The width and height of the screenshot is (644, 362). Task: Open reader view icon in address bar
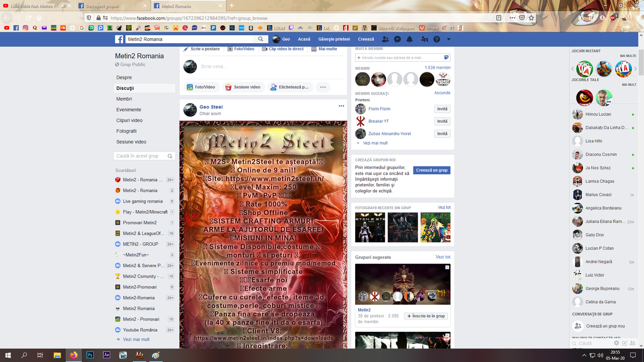coord(499,18)
